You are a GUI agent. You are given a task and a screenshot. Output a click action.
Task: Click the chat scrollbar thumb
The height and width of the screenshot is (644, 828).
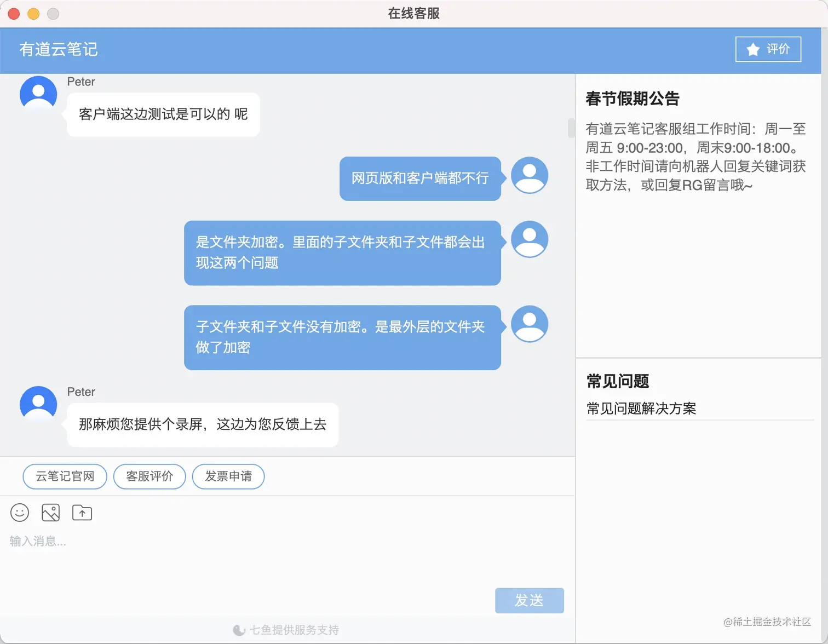coord(571,128)
